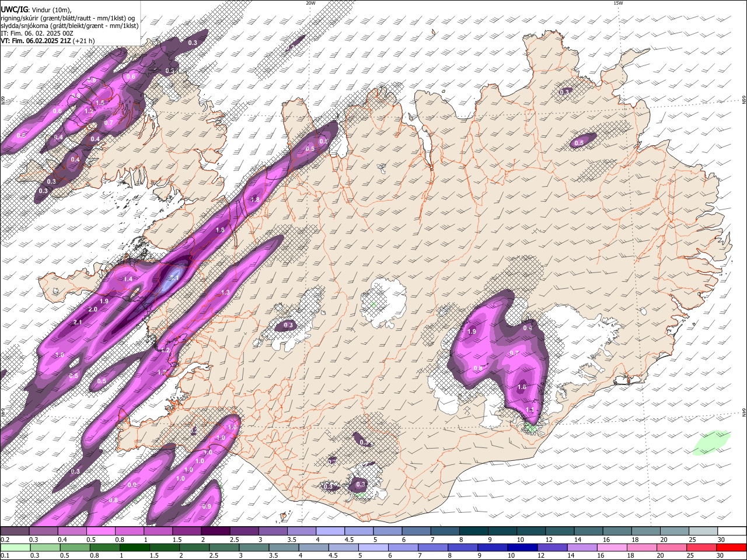
Task: Click the light green rain patch offshore southeast
Action: (x=711, y=443)
